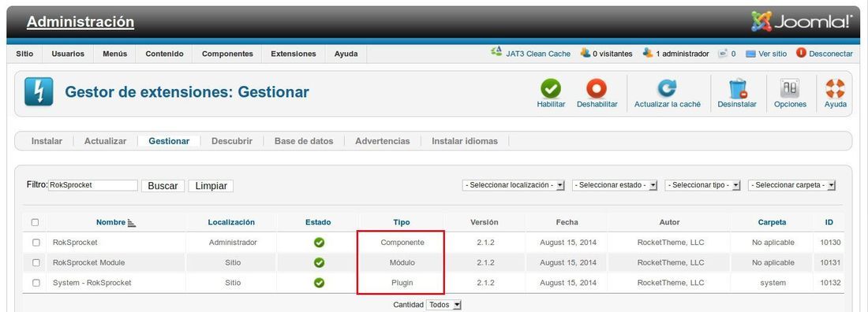868x312 pixels.
Task: Click the Desinstalar trash can icon
Action: 737,88
